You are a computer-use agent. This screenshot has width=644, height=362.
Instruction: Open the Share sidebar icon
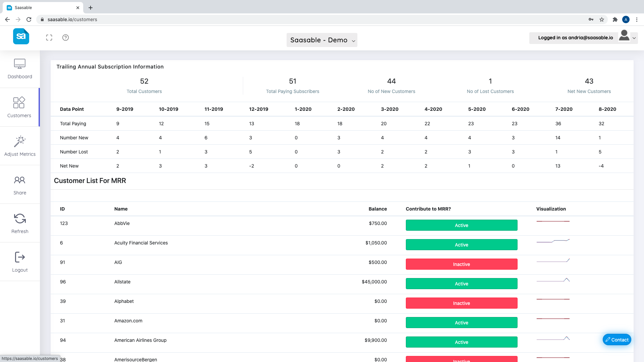20,180
